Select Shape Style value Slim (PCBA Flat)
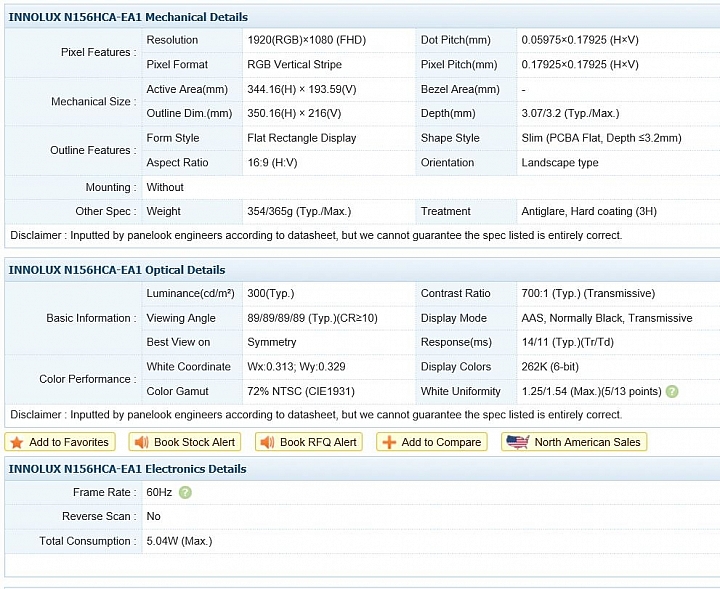 point(602,138)
